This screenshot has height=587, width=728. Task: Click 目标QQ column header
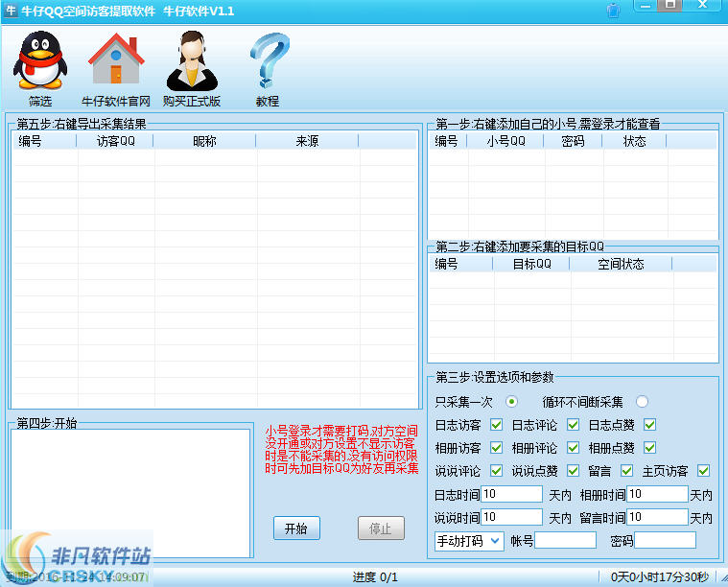pos(531,264)
